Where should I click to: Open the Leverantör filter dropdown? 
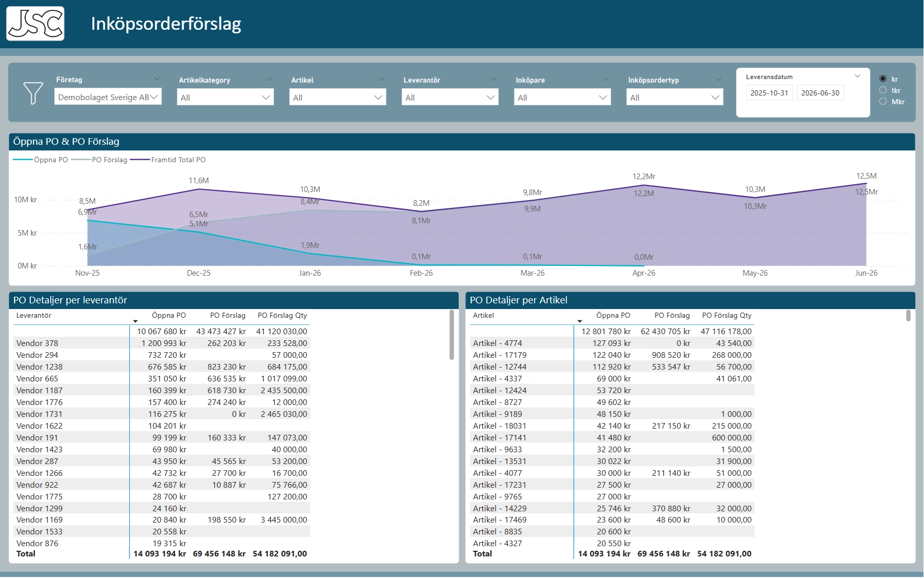pos(450,98)
